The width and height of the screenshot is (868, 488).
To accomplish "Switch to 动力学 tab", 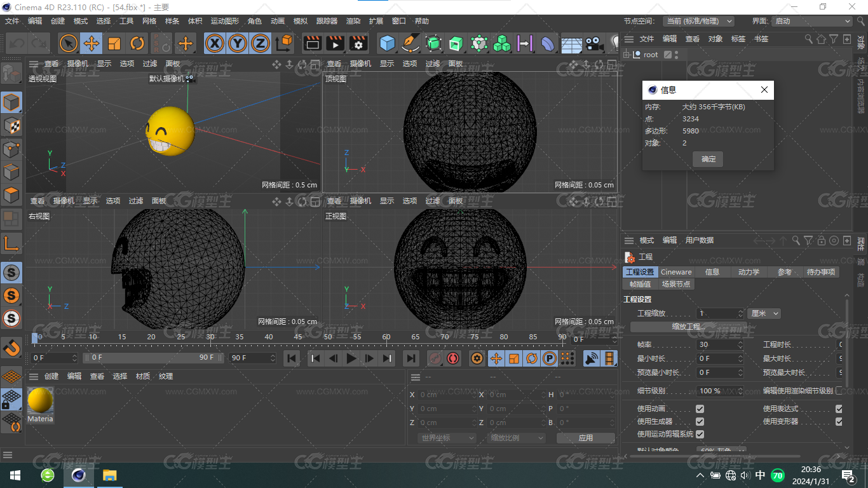I will (x=749, y=272).
